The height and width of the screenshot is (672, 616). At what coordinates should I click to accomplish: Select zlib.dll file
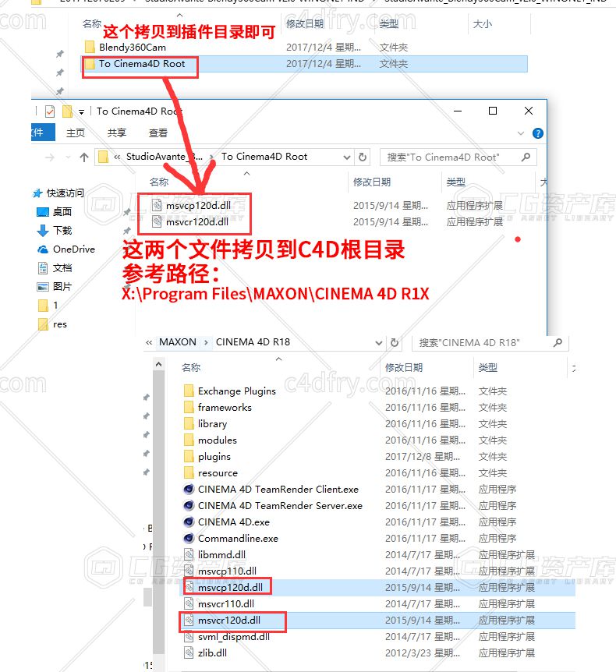click(x=206, y=653)
